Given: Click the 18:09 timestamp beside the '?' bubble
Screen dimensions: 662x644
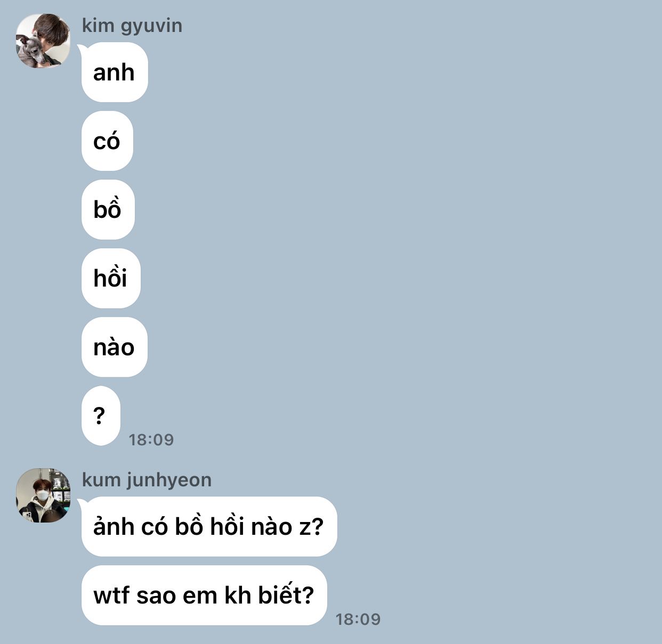Looking at the screenshot, I should point(151,439).
